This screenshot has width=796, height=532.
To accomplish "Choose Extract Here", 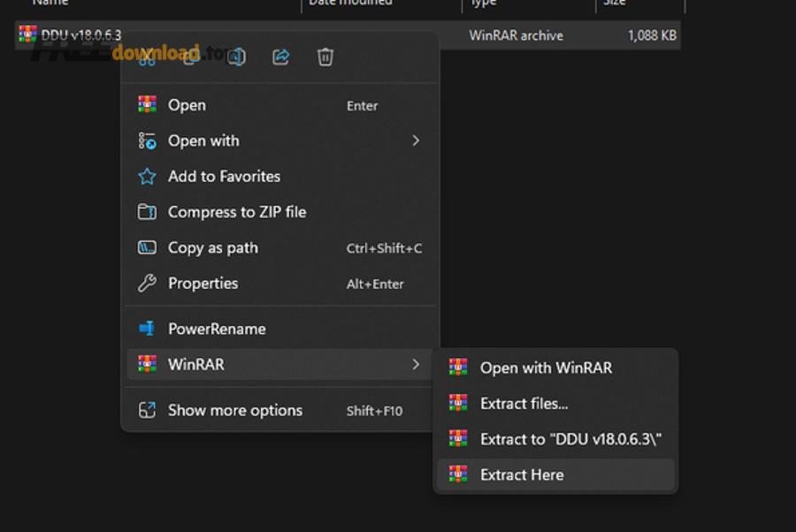I will point(555,475).
